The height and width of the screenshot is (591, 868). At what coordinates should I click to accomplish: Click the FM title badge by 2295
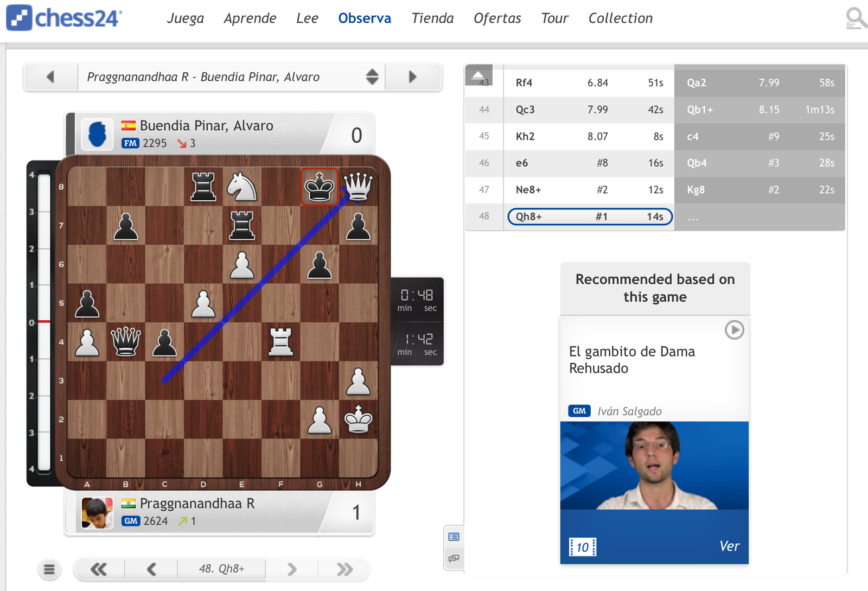pyautogui.click(x=131, y=143)
